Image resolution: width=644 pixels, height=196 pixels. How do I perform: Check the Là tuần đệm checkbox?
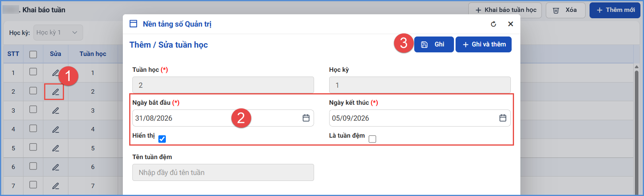pos(372,139)
